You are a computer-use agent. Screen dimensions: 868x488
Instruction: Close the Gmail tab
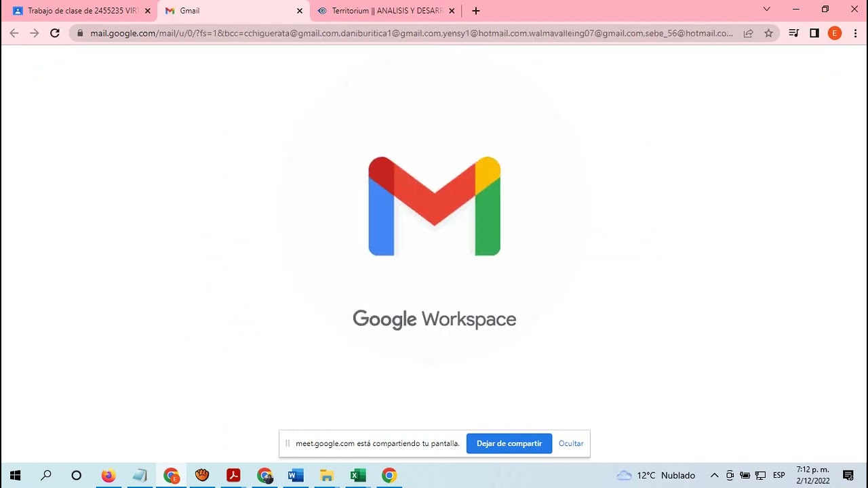click(x=300, y=11)
